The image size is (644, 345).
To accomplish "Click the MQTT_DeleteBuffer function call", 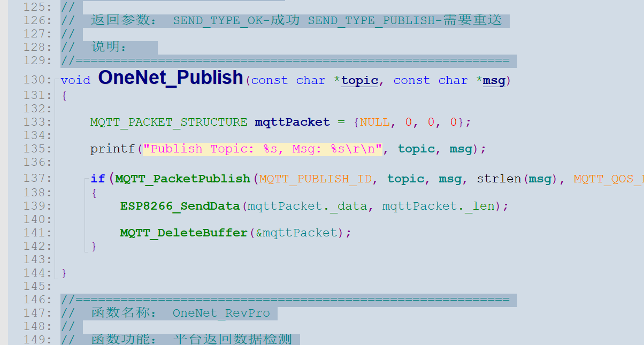I will coord(185,233).
